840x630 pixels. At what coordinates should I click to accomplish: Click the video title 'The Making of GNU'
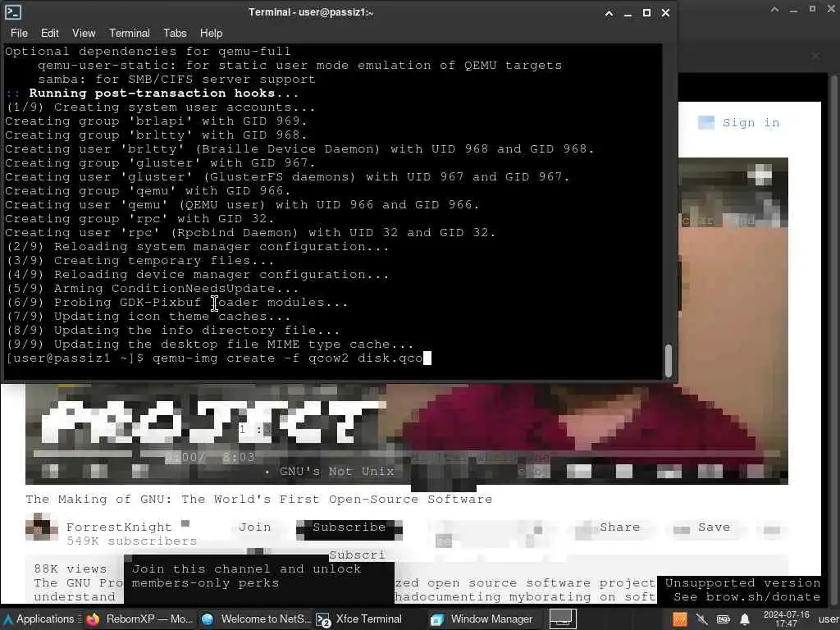(x=258, y=500)
